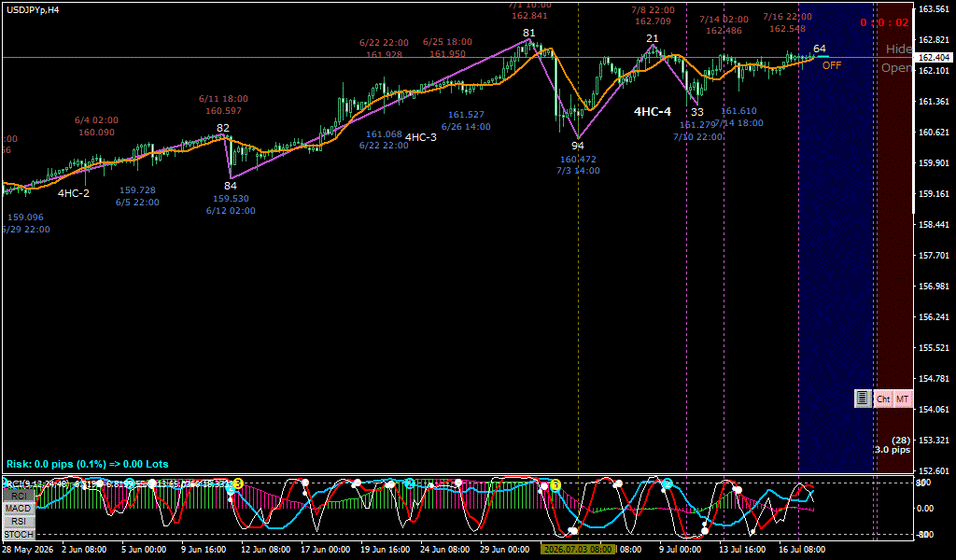Click the highlighted 2026.07.03 08:00 date label
Viewport: 956px width, 560px height.
577,549
